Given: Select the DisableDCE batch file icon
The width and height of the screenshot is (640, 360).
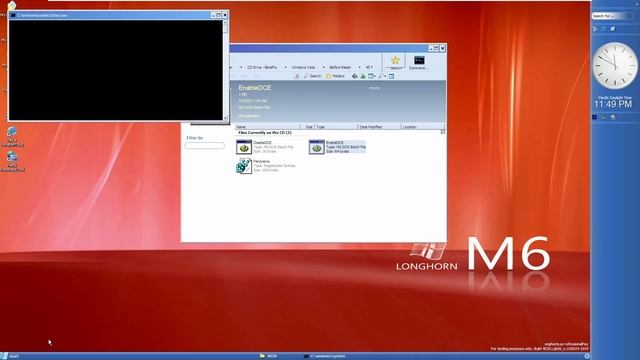Looking at the screenshot, I should pyautogui.click(x=244, y=147).
